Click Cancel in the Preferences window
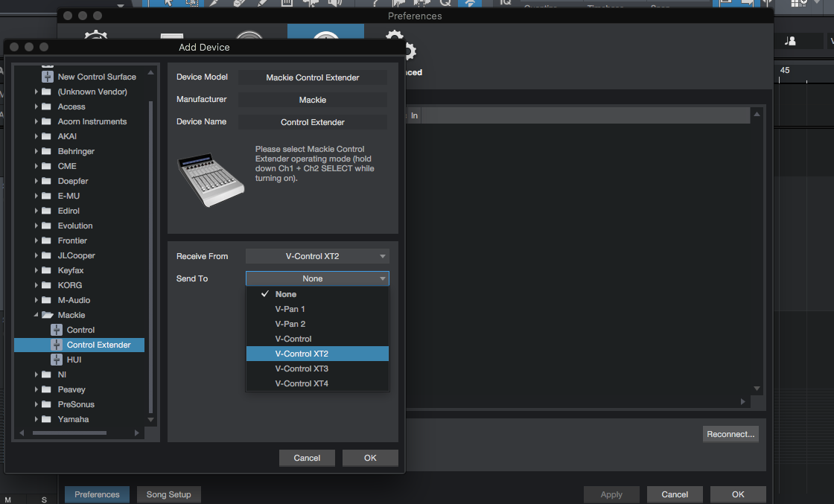Viewport: 834px width, 504px height. (x=675, y=494)
